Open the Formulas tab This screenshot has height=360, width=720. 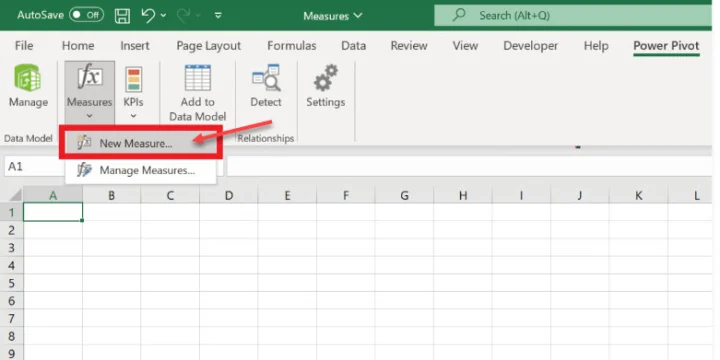pyautogui.click(x=292, y=45)
